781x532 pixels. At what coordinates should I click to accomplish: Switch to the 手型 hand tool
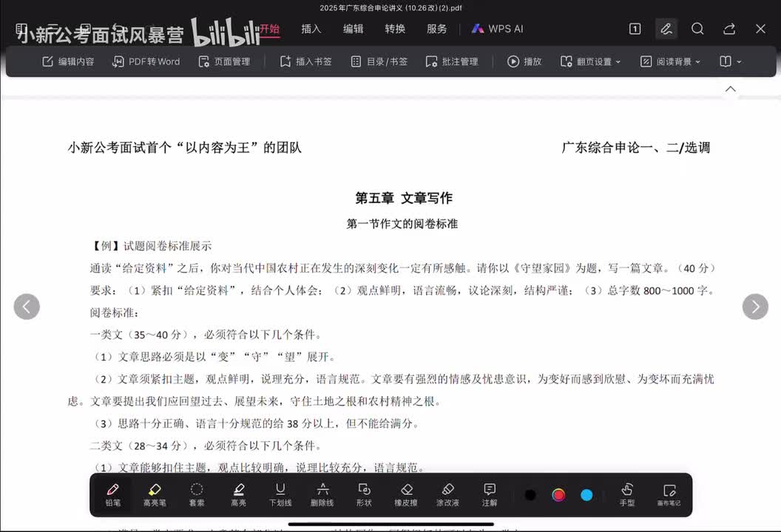[627, 494]
